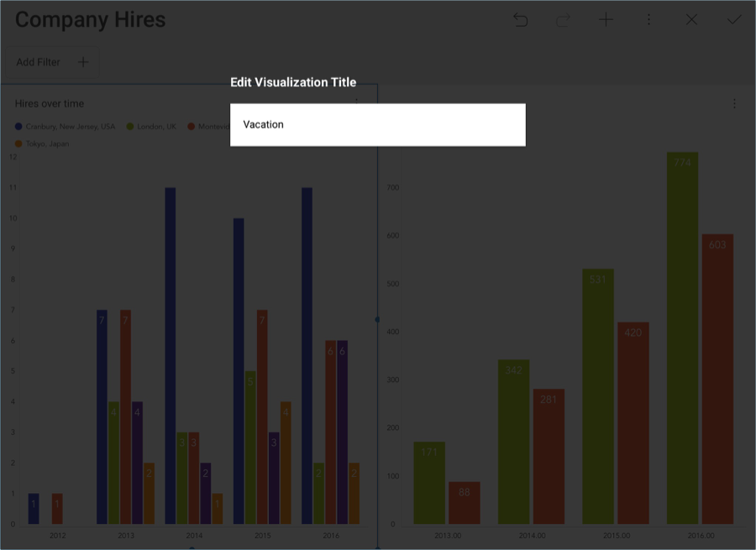Click the Hires over time chart title
This screenshot has width=756, height=550.
pyautogui.click(x=50, y=103)
